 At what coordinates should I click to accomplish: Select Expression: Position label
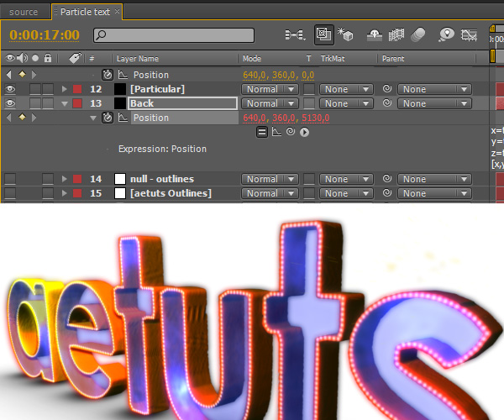point(162,149)
